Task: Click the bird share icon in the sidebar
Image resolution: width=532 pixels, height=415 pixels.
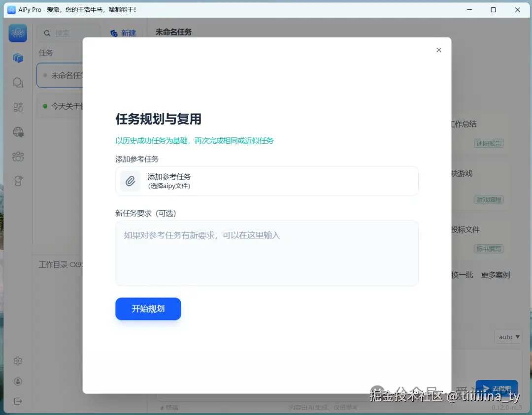Action: point(18,180)
